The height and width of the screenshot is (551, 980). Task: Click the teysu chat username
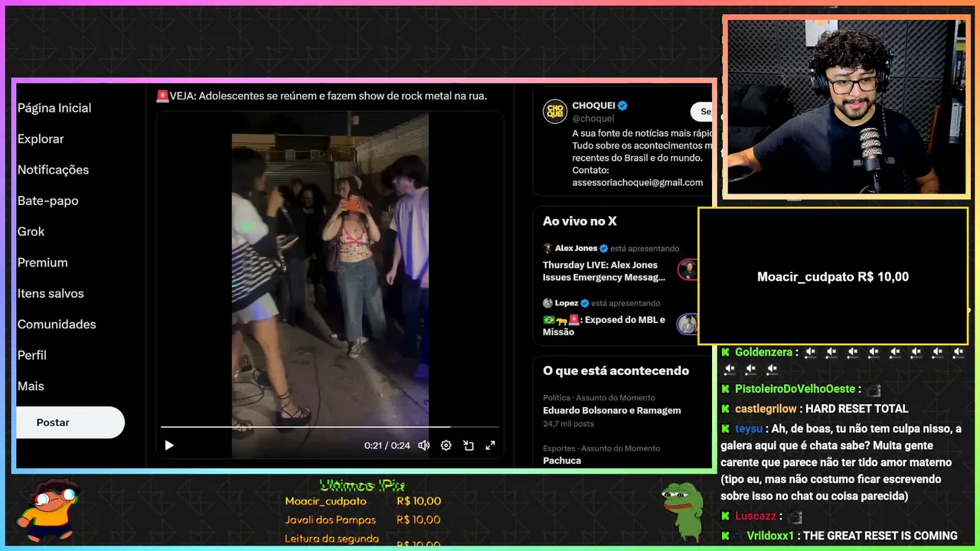click(749, 429)
